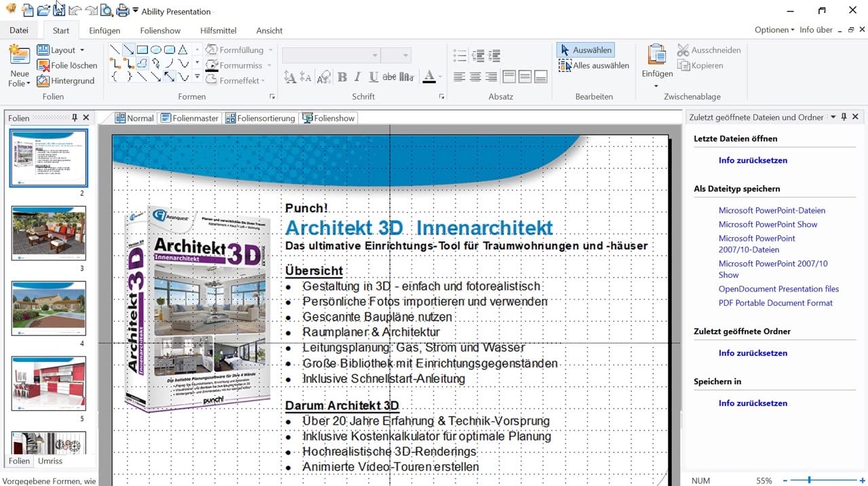Select the rectangle shape in Formen gallery
The height and width of the screenshot is (486, 868).
pos(142,49)
